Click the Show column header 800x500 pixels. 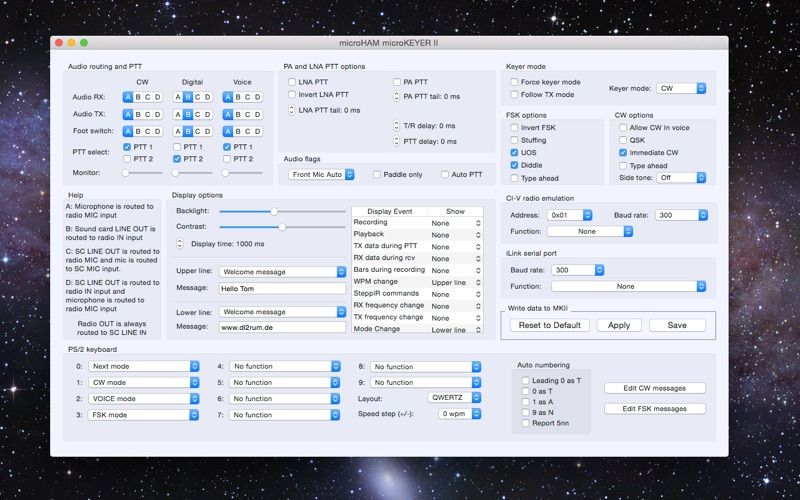click(455, 211)
